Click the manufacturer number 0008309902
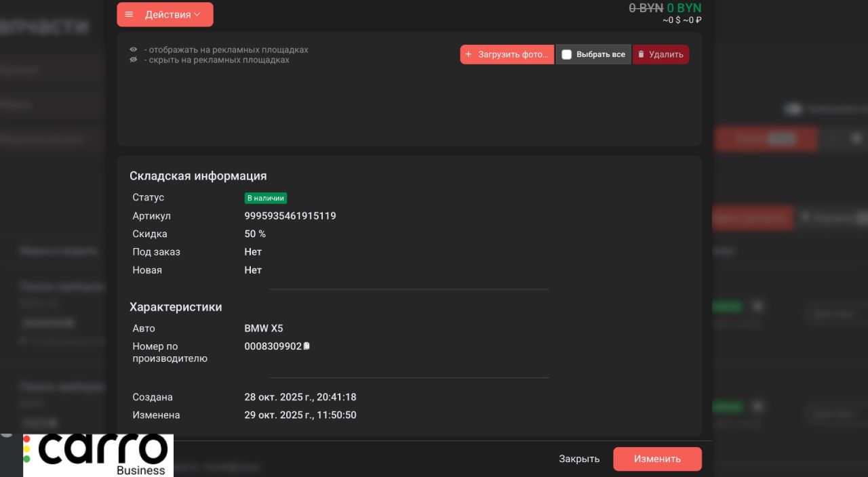This screenshot has height=477, width=868. click(273, 346)
